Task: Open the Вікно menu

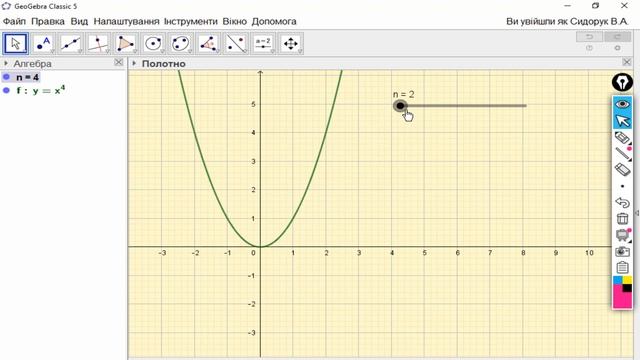Action: [x=235, y=21]
